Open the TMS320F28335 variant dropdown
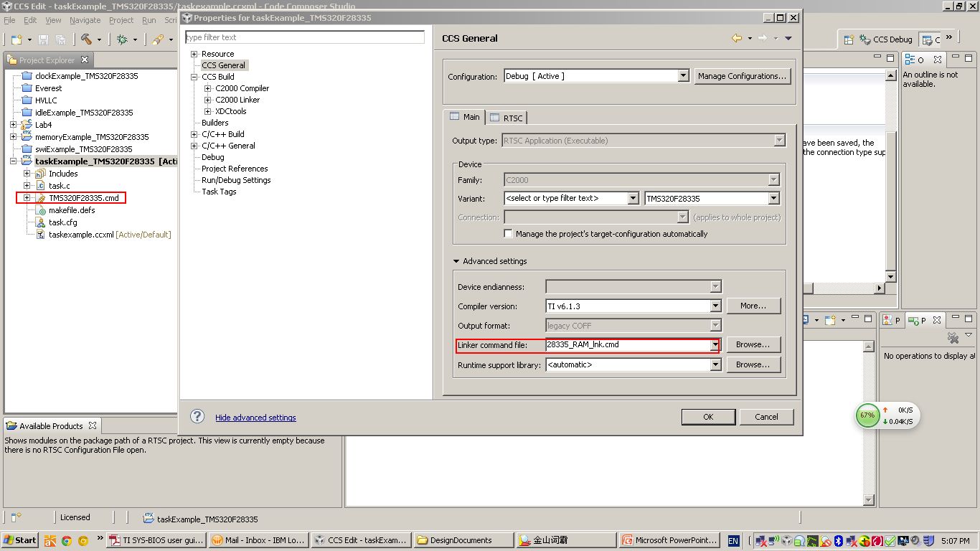980x551 pixels. click(x=773, y=198)
